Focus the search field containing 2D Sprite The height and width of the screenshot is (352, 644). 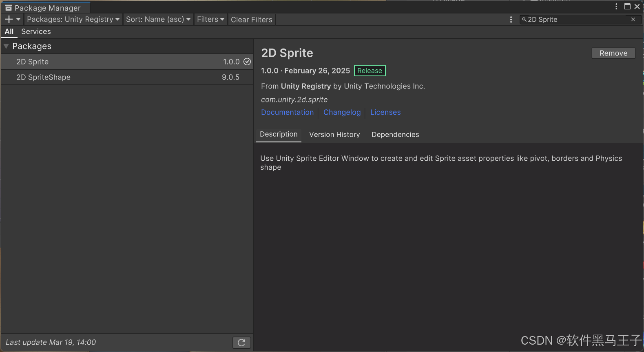click(x=580, y=20)
